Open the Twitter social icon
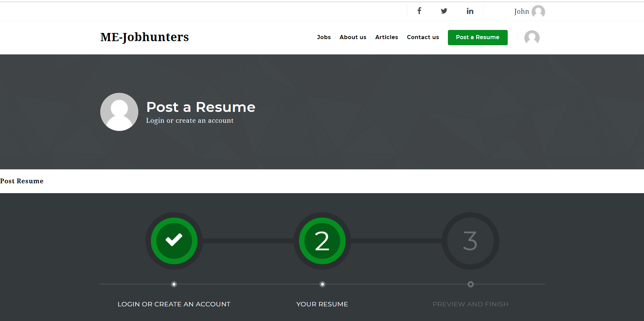Viewport: 644px width, 321px height. click(444, 11)
